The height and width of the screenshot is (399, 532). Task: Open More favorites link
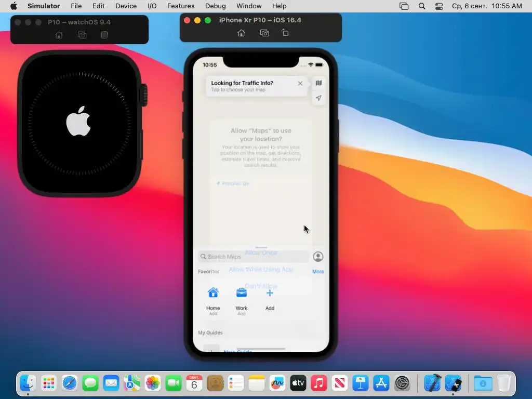(318, 271)
